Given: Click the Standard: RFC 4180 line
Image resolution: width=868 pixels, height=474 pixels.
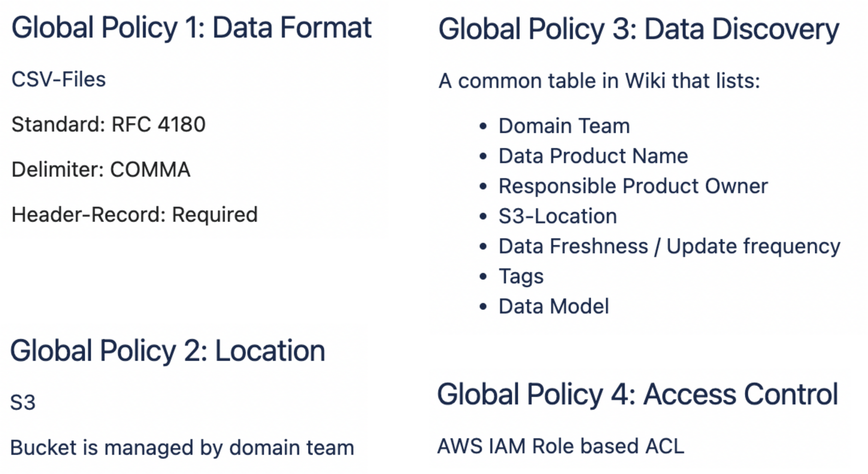Looking at the screenshot, I should [x=108, y=124].
